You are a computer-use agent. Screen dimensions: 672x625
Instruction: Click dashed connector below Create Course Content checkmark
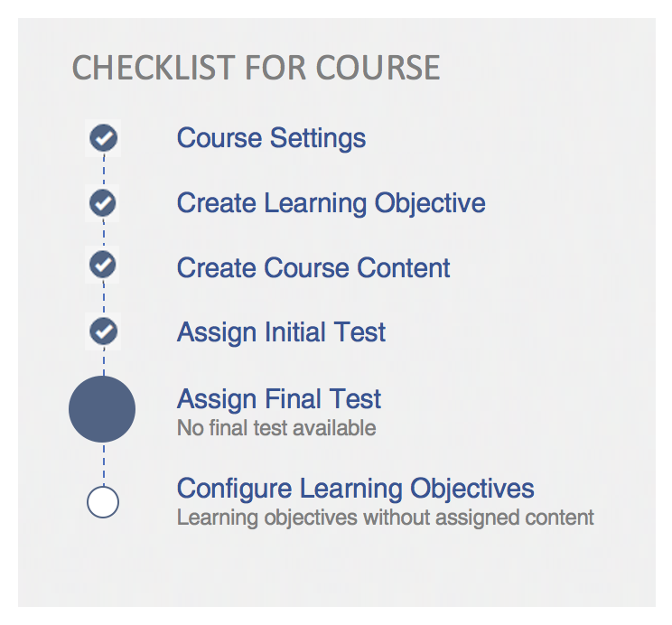[x=104, y=298]
